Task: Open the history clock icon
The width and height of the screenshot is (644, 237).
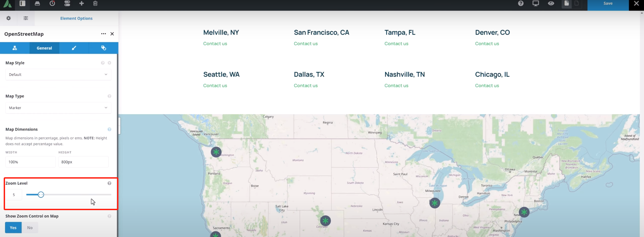Action: (x=52, y=3)
